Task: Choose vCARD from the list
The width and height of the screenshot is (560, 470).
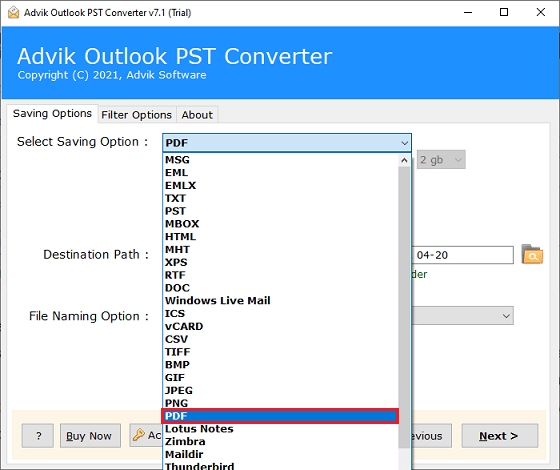Action: (x=280, y=326)
